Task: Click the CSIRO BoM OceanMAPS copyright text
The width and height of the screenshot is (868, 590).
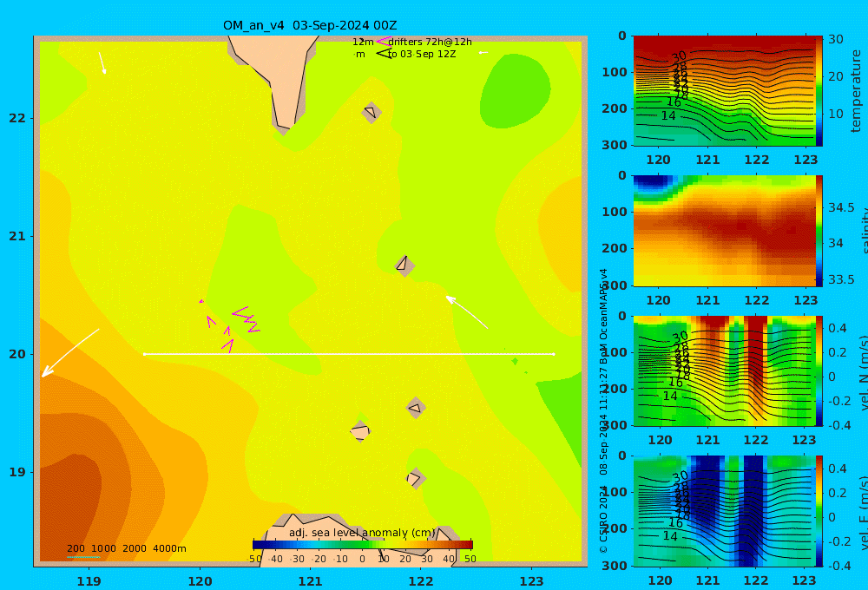Action: (x=603, y=410)
